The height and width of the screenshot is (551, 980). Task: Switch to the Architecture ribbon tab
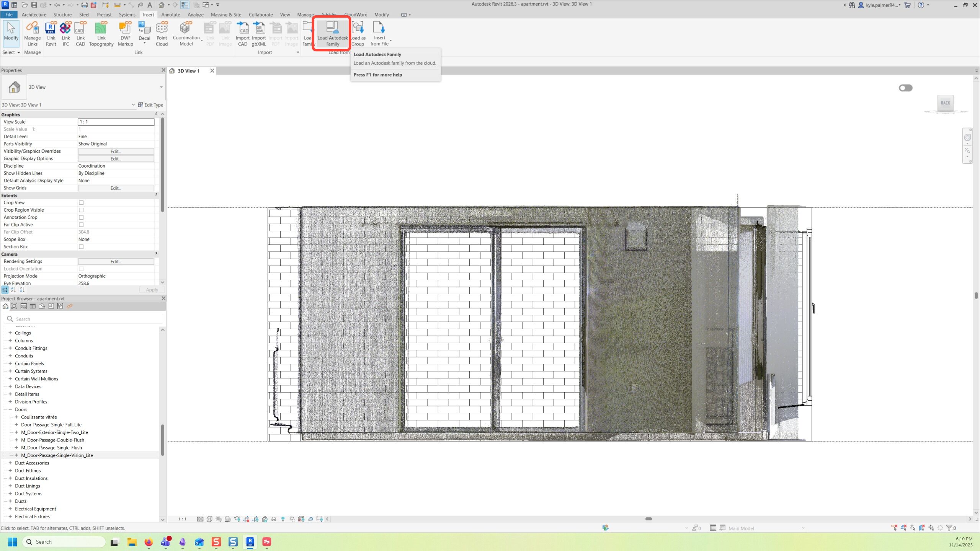point(34,15)
